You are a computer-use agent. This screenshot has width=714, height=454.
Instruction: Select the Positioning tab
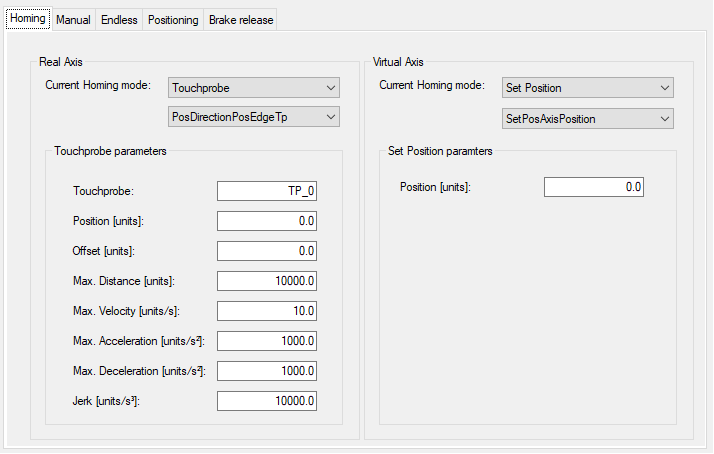coord(173,20)
